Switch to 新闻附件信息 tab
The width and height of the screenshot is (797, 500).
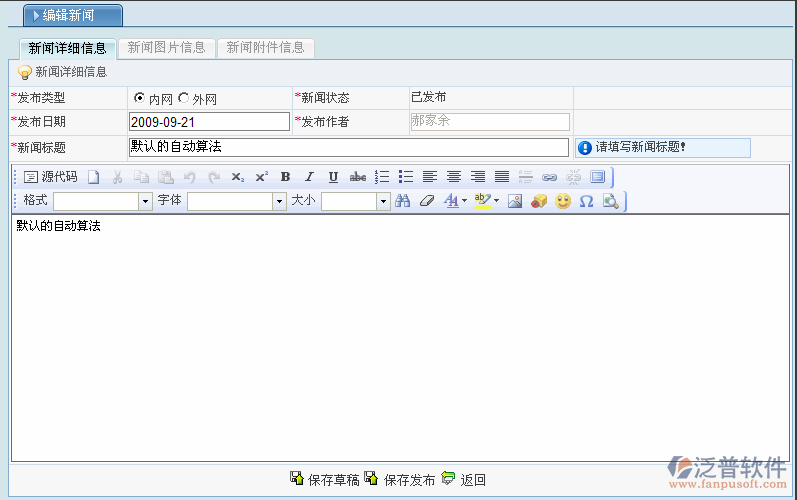(265, 48)
